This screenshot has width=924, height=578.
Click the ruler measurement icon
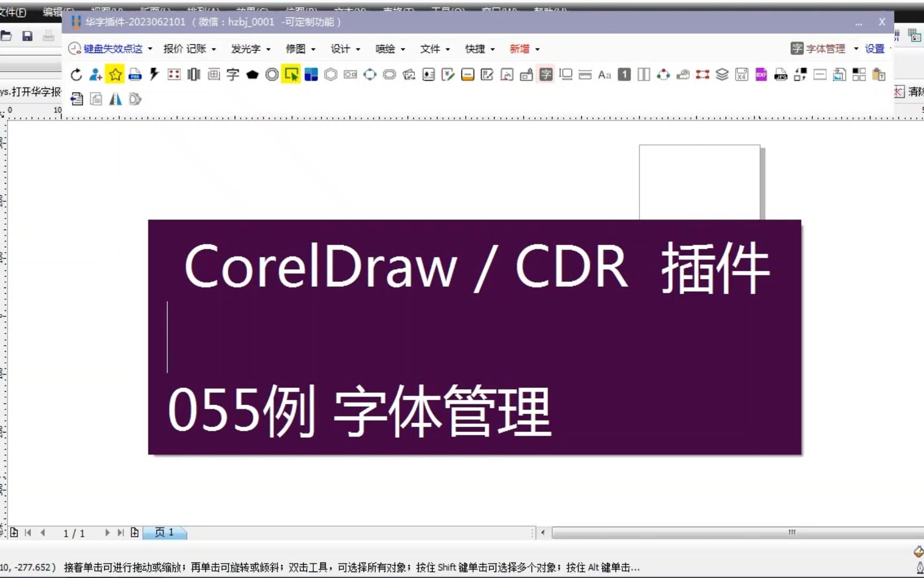click(x=586, y=75)
